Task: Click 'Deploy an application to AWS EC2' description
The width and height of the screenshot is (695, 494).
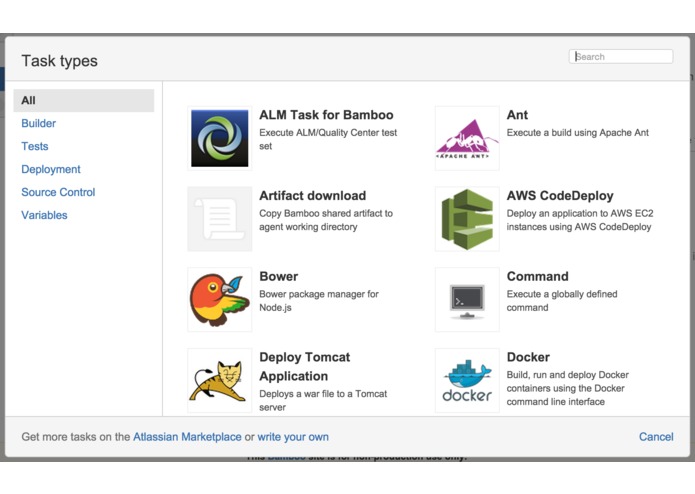Action: (580, 220)
